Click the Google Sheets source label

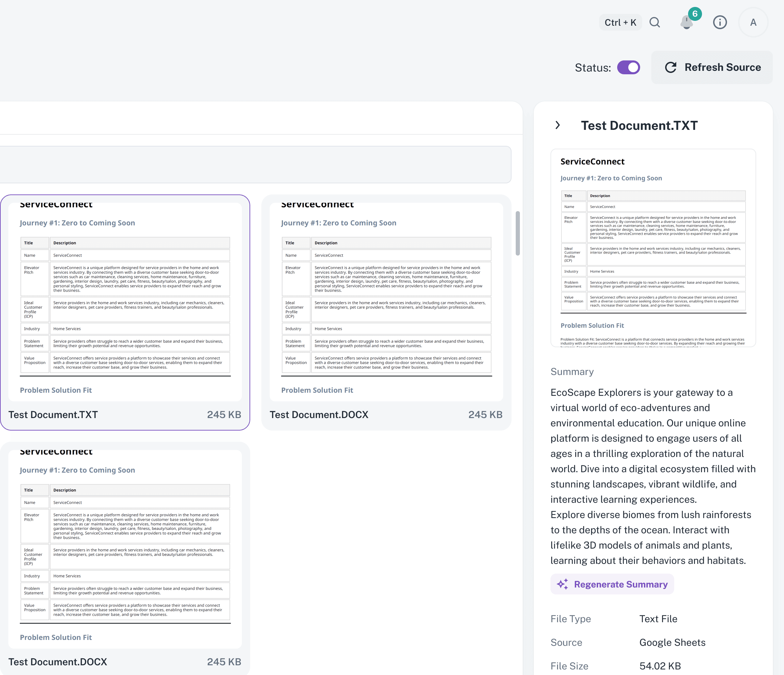pyautogui.click(x=672, y=642)
